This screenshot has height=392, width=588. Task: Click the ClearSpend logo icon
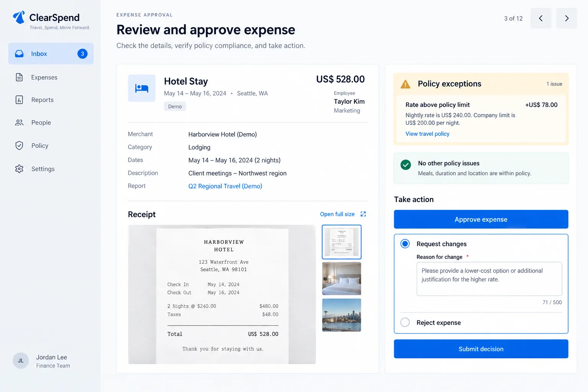coord(19,18)
